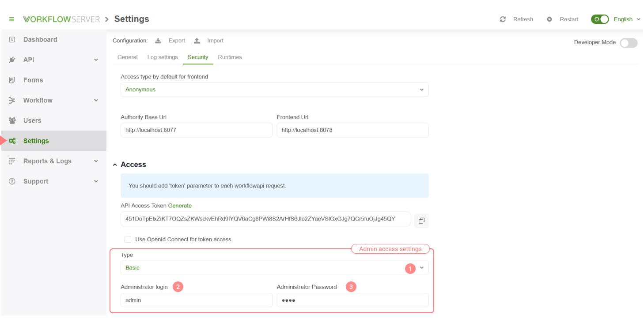Click the Refresh arrows icon
The width and height of the screenshot is (644, 326).
(503, 19)
